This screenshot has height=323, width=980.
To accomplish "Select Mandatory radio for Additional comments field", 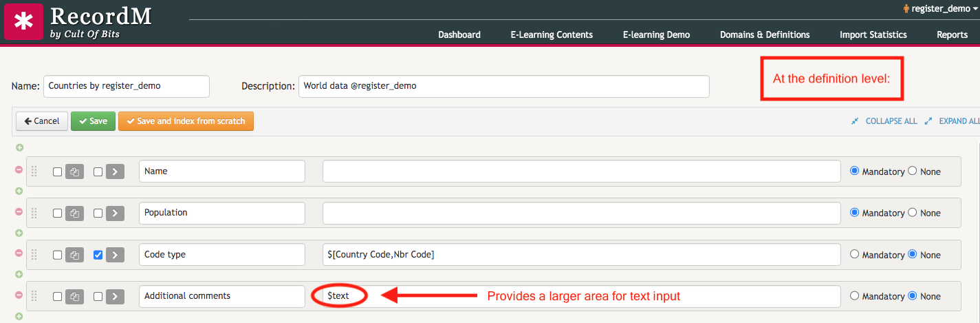I will point(855,295).
